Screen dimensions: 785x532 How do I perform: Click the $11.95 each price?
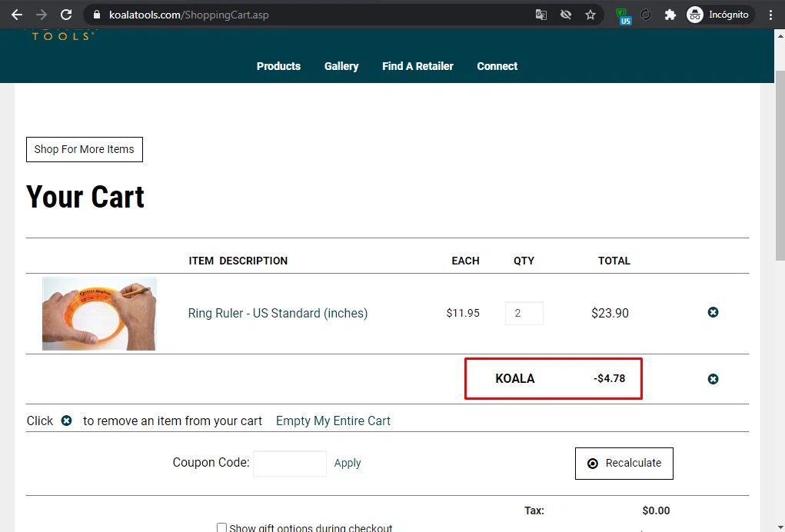point(463,314)
